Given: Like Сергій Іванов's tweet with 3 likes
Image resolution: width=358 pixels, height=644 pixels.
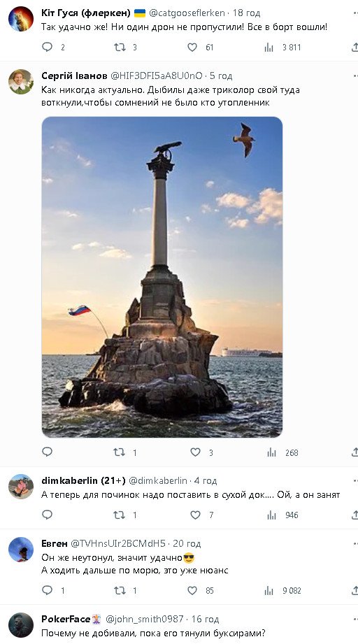Looking at the screenshot, I should click(195, 452).
